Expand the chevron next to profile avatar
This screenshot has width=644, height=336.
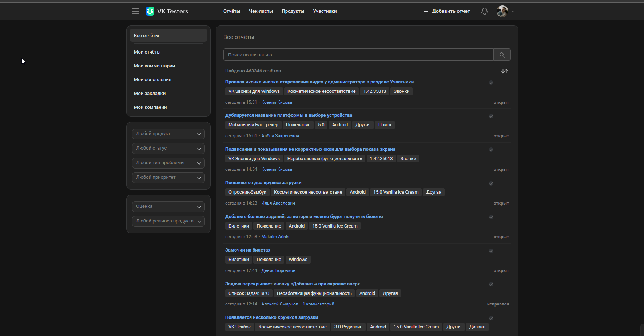pos(513,11)
